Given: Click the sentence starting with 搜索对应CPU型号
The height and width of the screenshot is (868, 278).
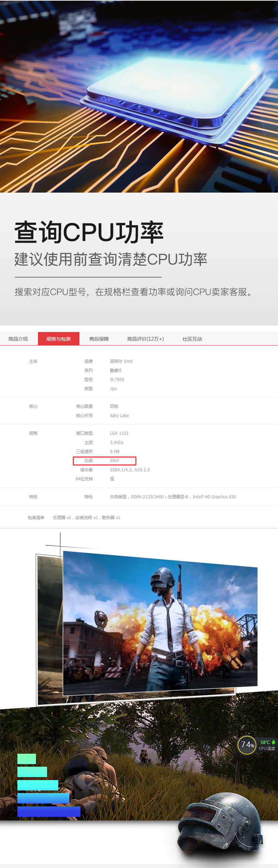Looking at the screenshot, I should [x=134, y=292].
